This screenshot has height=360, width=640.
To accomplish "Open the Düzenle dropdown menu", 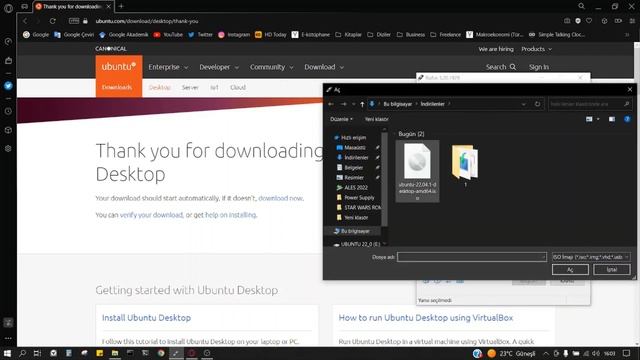I will pos(341,119).
